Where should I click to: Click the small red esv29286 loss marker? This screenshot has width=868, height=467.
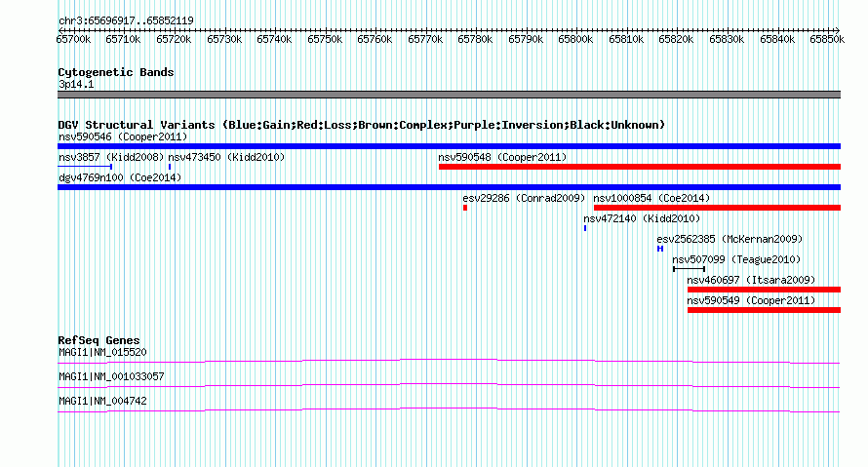(465, 208)
